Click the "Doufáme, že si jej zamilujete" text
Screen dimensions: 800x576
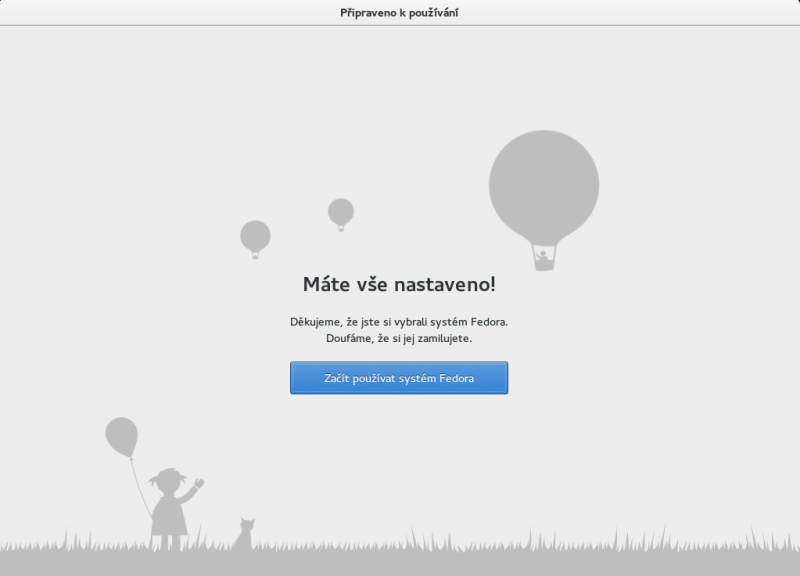[x=399, y=339]
